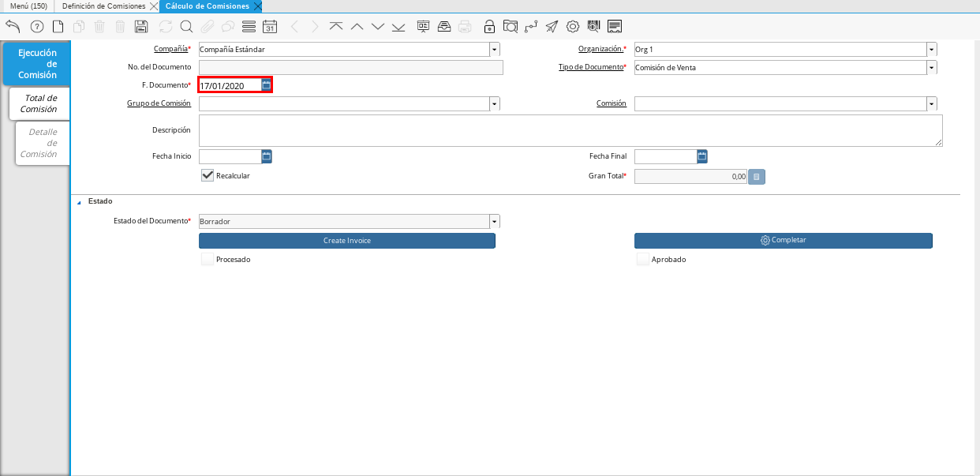Open the calendar picker for F. Documento

click(x=267, y=85)
